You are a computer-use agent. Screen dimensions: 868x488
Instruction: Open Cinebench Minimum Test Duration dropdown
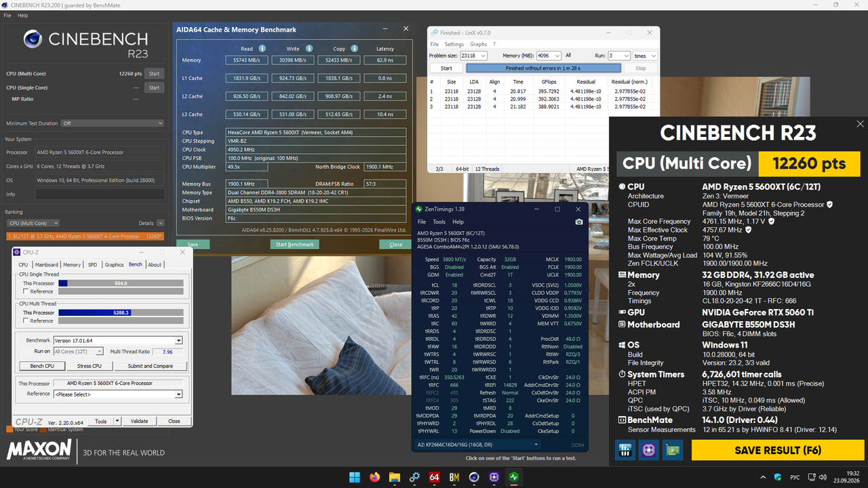tap(112, 123)
